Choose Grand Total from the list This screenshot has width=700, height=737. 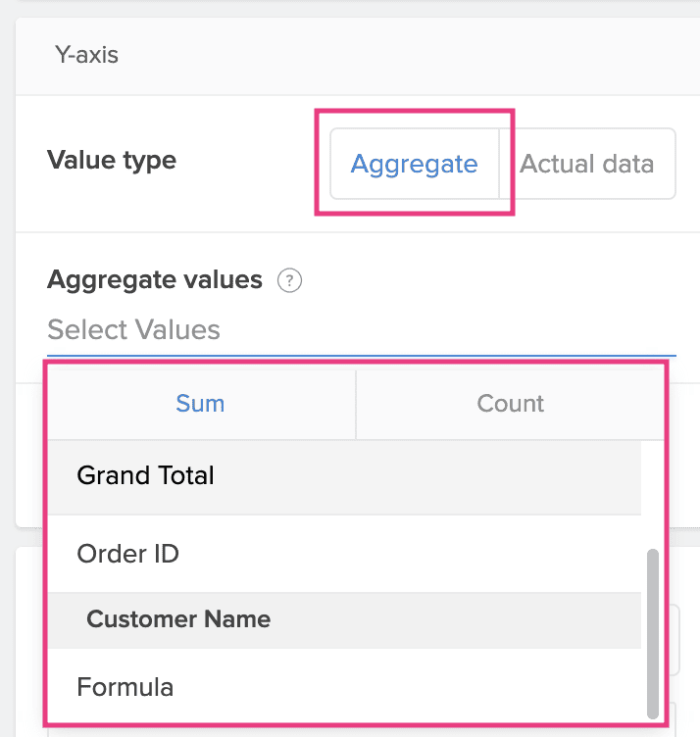pos(146,476)
